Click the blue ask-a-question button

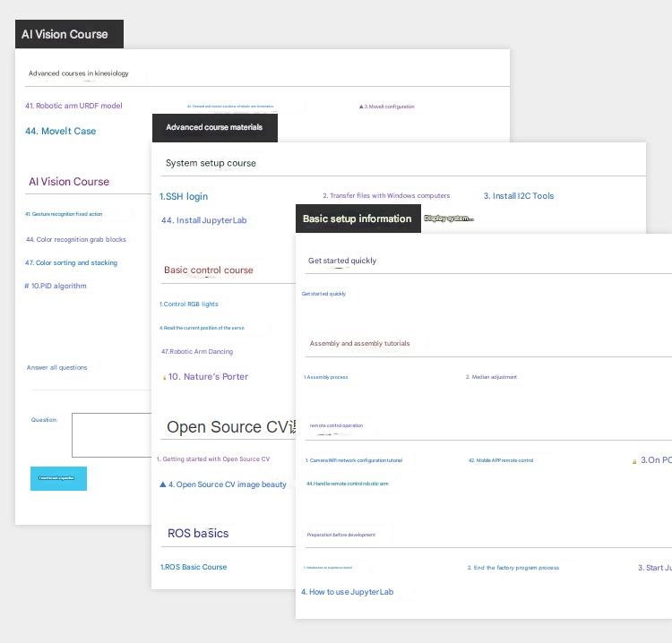coord(58,478)
